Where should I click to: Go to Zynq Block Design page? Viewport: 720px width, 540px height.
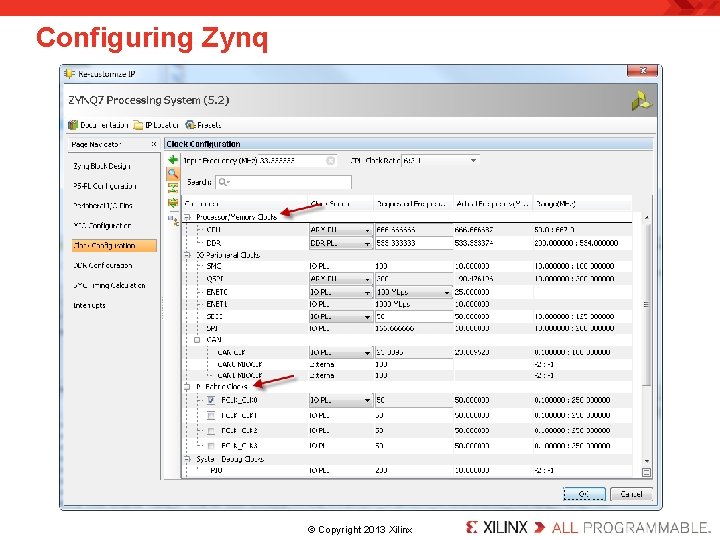pyautogui.click(x=102, y=166)
